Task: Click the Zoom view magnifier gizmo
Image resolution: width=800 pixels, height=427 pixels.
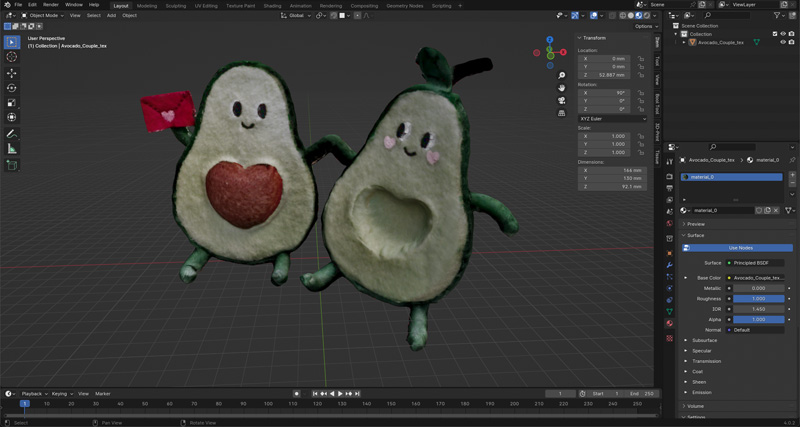Action: point(562,76)
